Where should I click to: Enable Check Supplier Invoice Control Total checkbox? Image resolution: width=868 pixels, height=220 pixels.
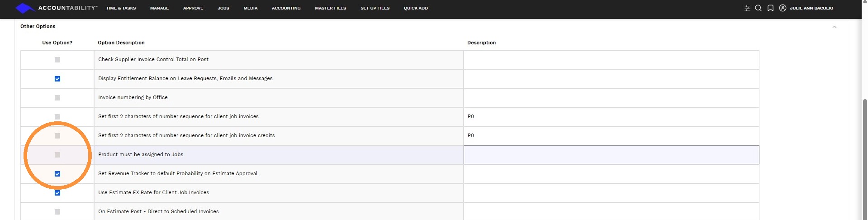coord(57,60)
